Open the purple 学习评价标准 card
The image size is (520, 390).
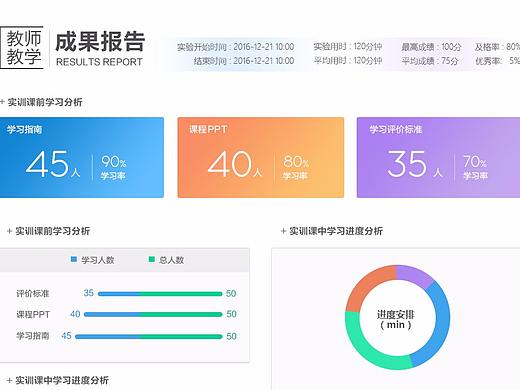[438, 157]
